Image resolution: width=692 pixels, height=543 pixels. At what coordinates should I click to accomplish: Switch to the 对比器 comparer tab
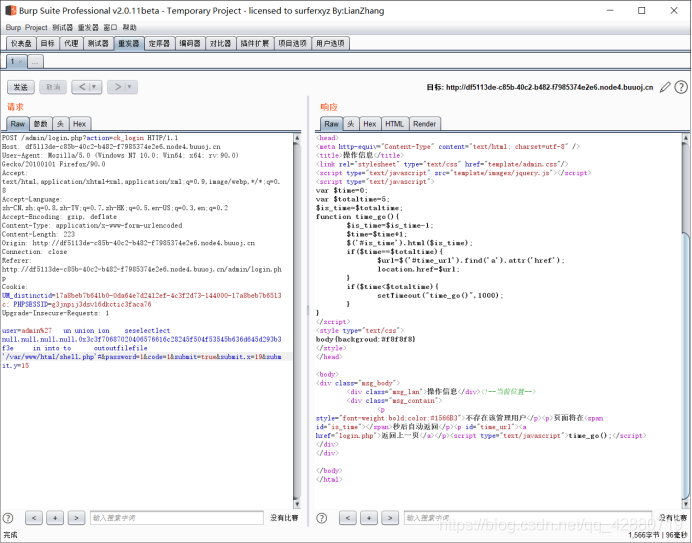220,43
